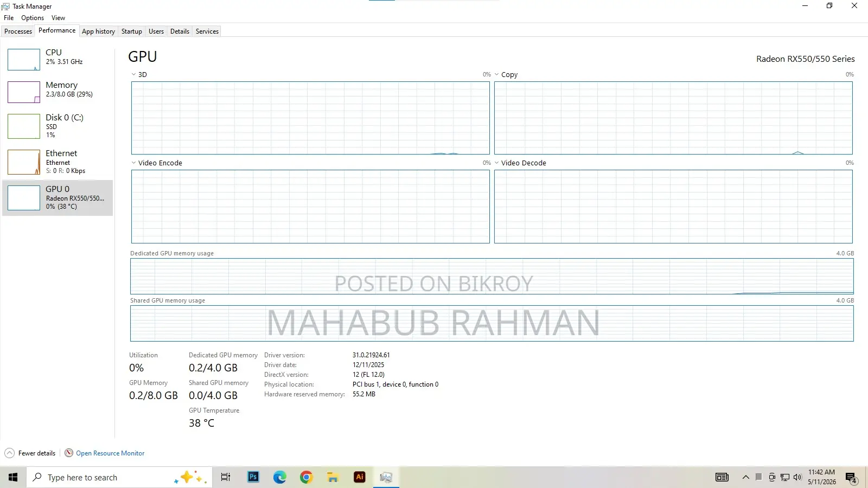Viewport: 868px width, 488px height.
Task: Click the DirectX version 12 (FL 12.0) value
Action: pos(368,375)
